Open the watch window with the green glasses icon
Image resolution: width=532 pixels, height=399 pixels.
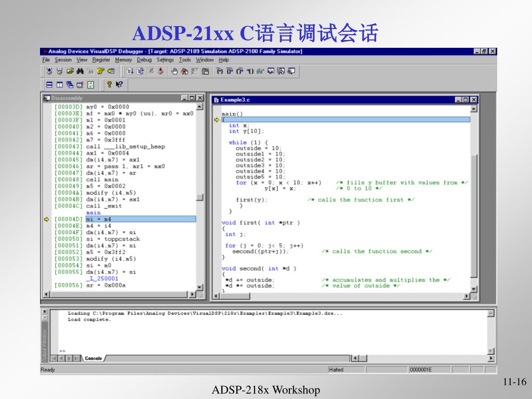(x=260, y=71)
